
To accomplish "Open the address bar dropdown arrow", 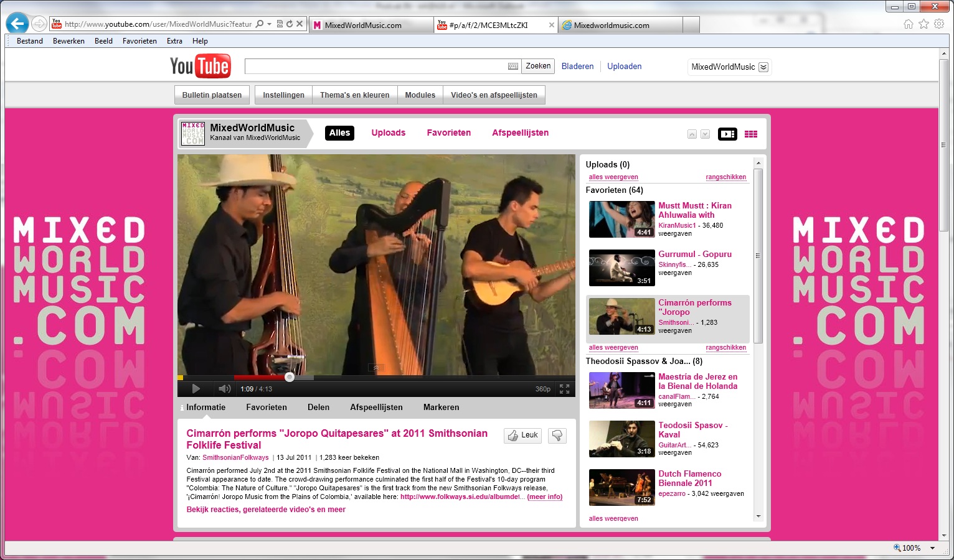I will [269, 24].
